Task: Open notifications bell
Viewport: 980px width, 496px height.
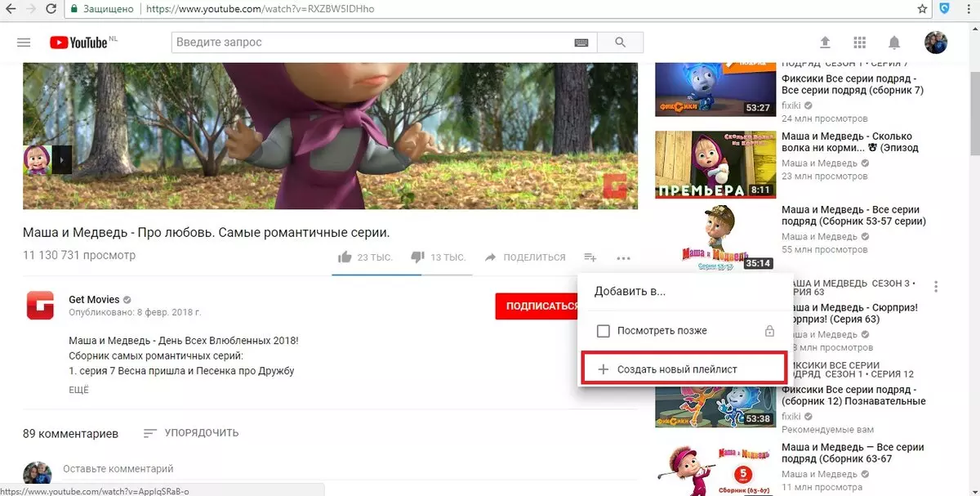Action: [894, 42]
